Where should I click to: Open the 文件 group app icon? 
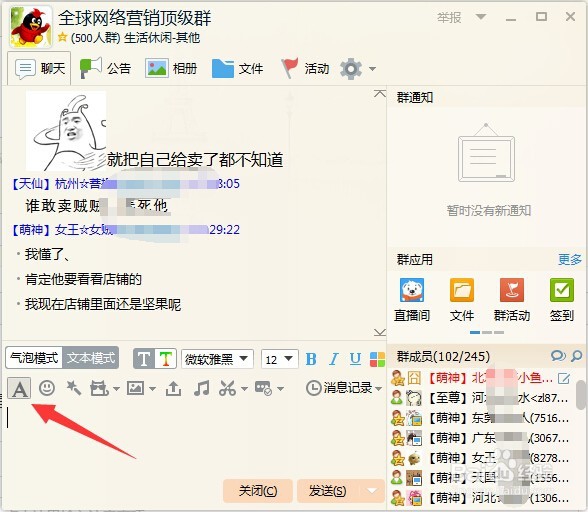coord(462,300)
